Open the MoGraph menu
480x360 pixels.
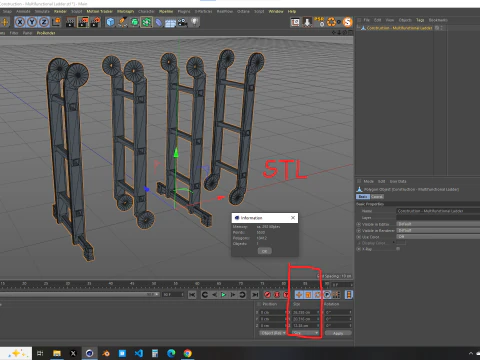(x=125, y=11)
